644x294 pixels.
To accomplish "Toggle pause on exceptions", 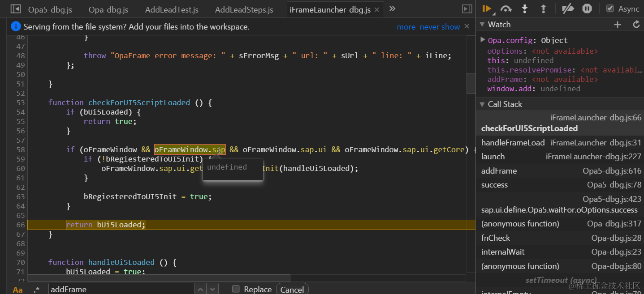I will pos(587,9).
